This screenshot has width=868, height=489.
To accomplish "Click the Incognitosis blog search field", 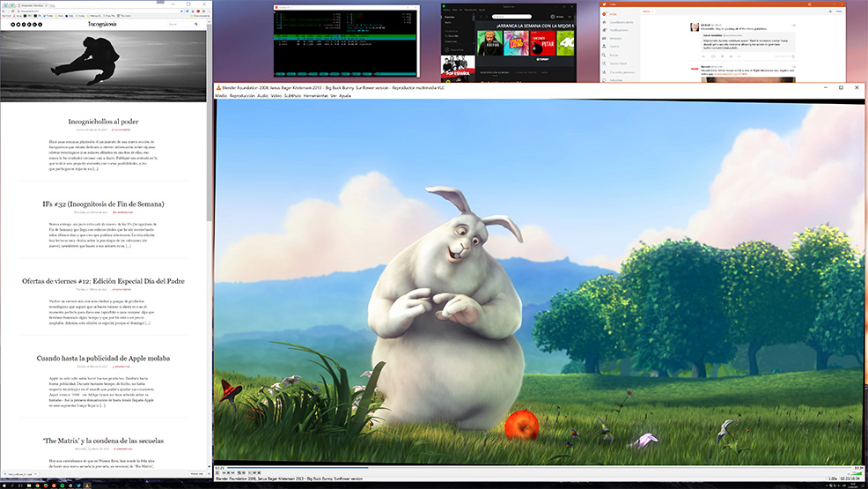I will (x=176, y=24).
